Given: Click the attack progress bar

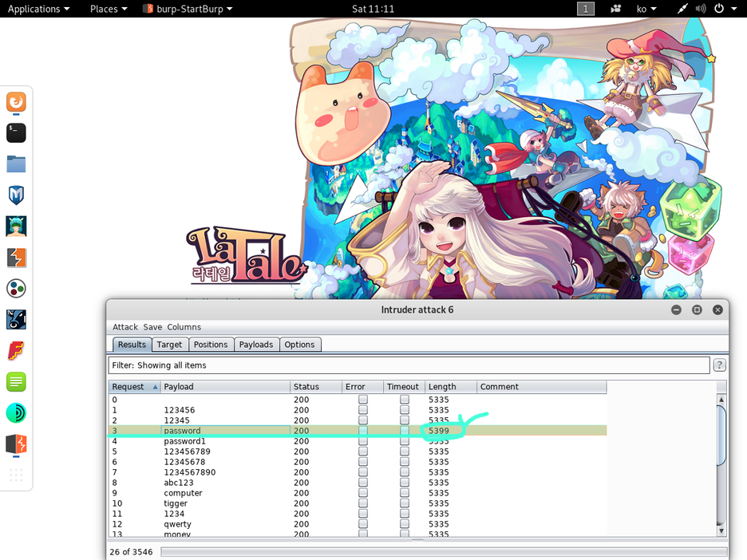Looking at the screenshot, I should pyautogui.click(x=444, y=552).
